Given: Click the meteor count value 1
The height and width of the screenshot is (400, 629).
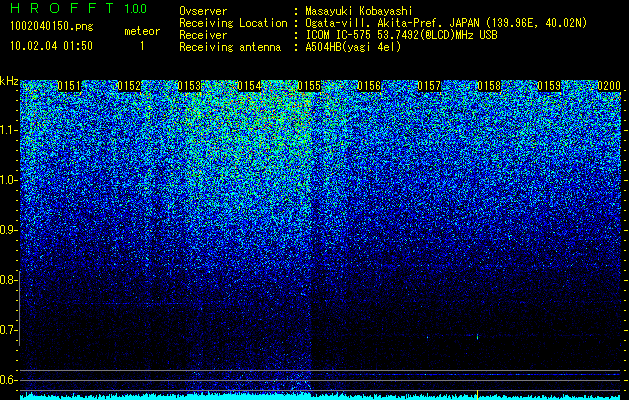Looking at the screenshot, I should coord(142,46).
